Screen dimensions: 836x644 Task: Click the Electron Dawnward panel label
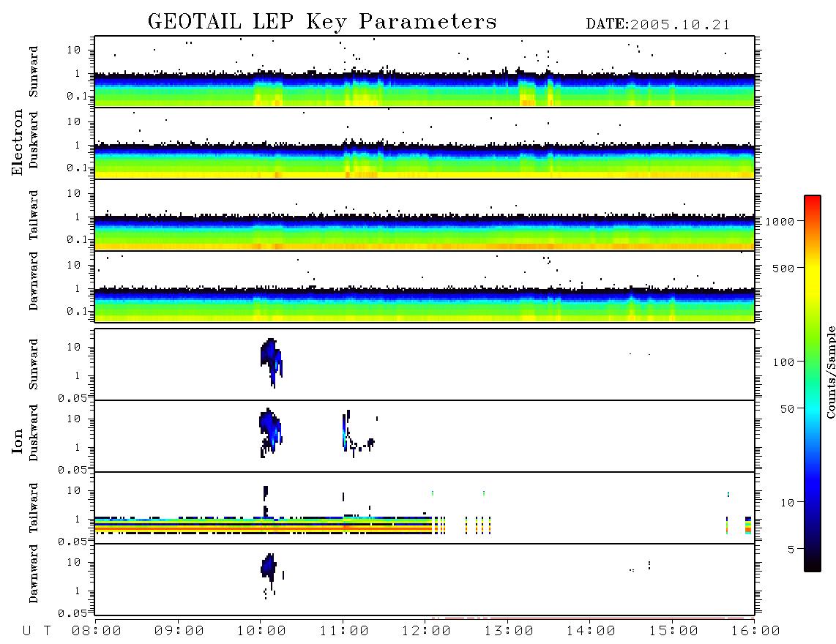(34, 281)
